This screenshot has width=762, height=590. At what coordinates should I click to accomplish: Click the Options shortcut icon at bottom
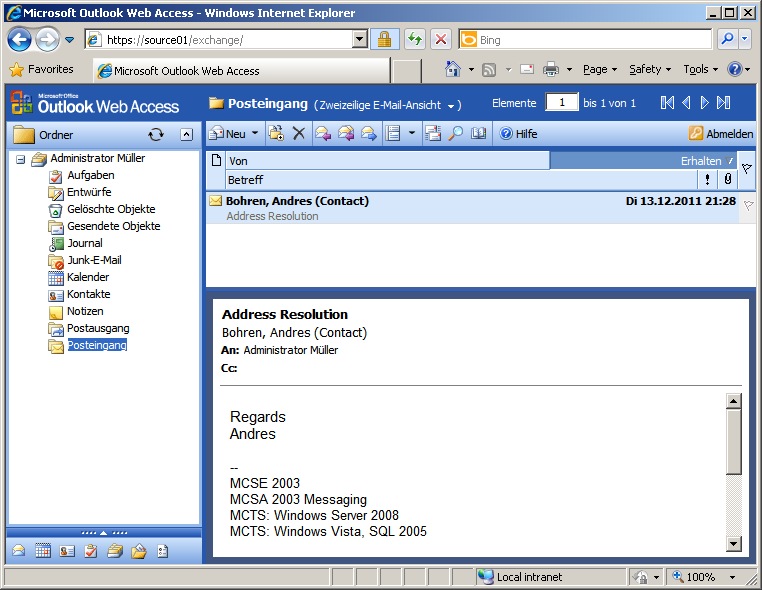tap(162, 551)
